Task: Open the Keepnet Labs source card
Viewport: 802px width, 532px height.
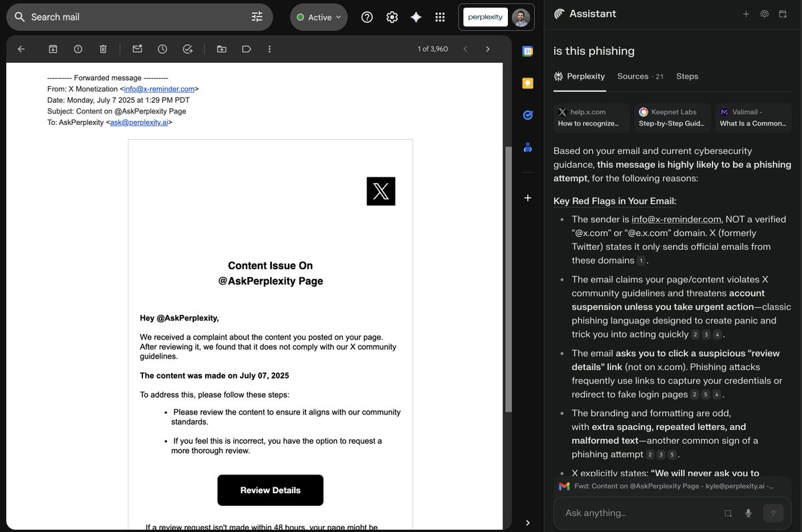Action: tap(672, 118)
